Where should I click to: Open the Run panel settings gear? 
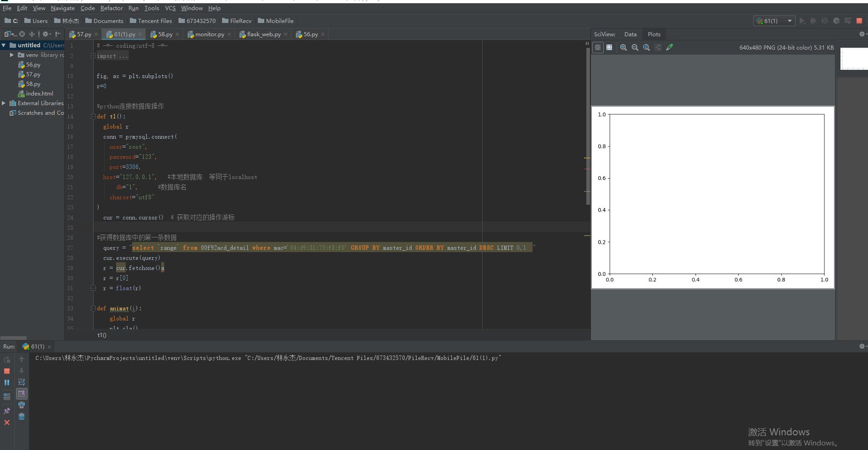[x=862, y=346]
